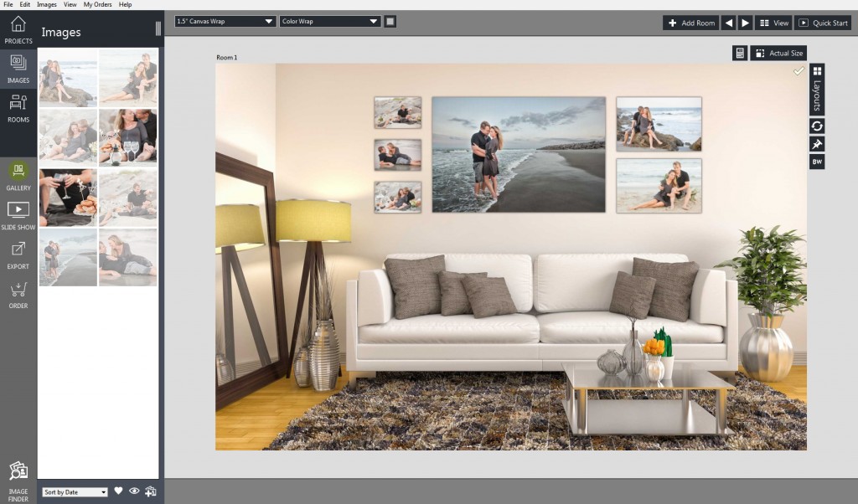Select thumbnail of couple standing in surf
The width and height of the screenshot is (858, 504).
(69, 257)
